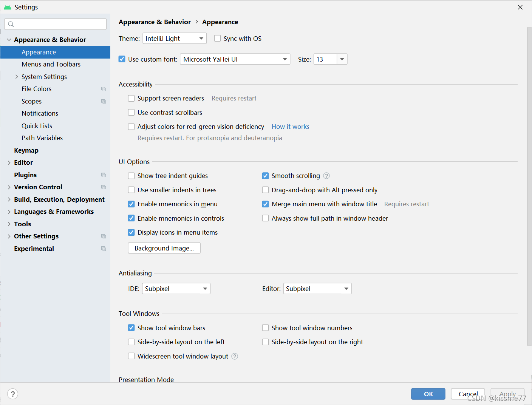
Task: Uncheck Smooth scrolling option
Action: pyautogui.click(x=265, y=176)
